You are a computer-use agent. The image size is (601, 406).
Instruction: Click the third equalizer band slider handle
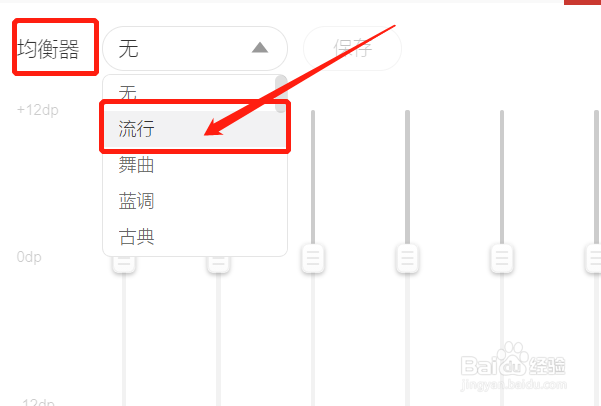313,258
